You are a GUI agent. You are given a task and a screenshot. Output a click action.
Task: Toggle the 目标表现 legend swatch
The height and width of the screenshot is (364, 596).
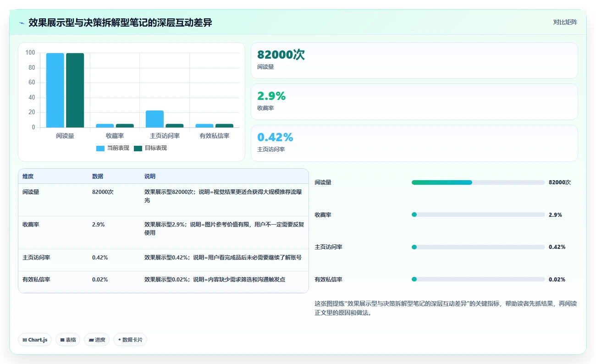[138, 148]
